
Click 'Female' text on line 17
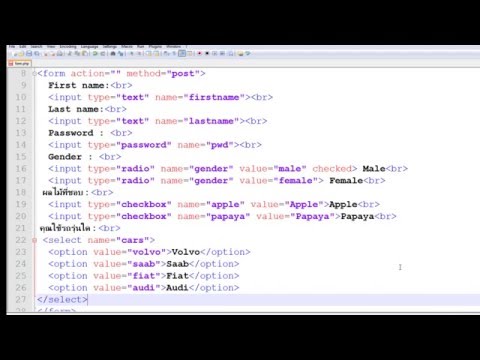tap(346, 181)
